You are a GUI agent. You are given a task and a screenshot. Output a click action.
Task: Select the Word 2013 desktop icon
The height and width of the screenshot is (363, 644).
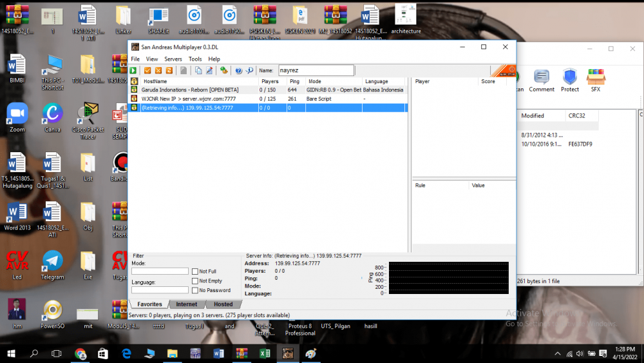tap(17, 216)
